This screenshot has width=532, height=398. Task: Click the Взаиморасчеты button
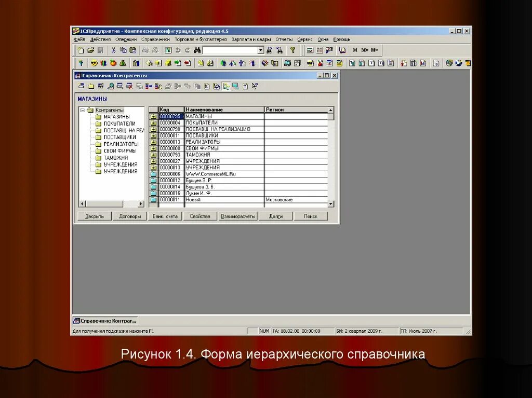point(238,216)
